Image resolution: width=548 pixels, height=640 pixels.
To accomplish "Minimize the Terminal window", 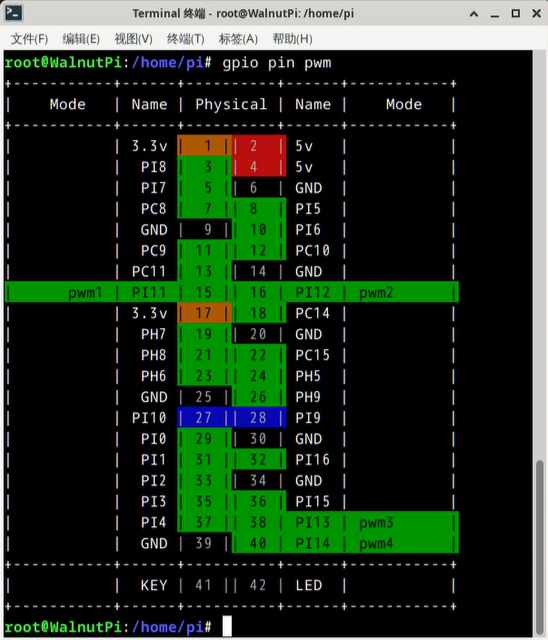I will coord(495,15).
